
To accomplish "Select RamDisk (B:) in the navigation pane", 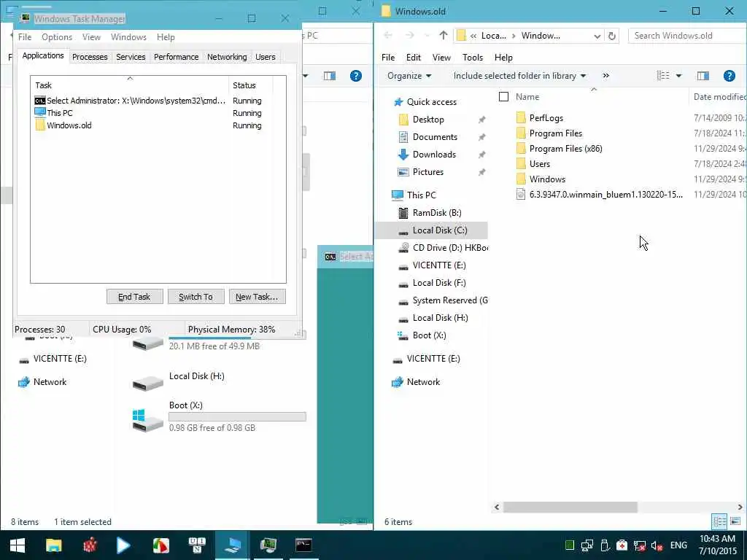I will (436, 212).
